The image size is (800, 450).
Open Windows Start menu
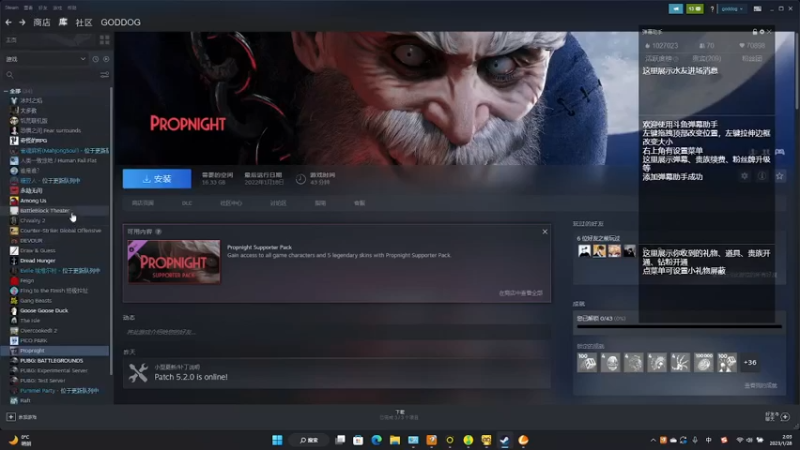pos(277,440)
